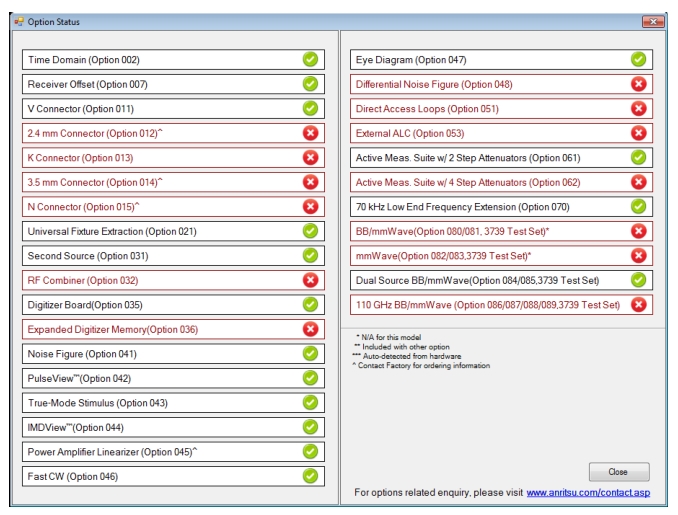Click the green check for Digitizer Board

pos(310,304)
